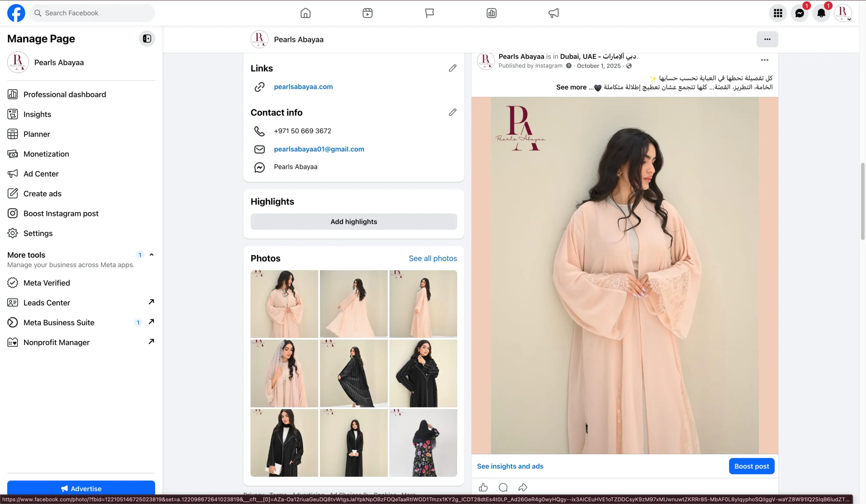Click the Facebook logo
The height and width of the screenshot is (504, 866).
coord(16,13)
